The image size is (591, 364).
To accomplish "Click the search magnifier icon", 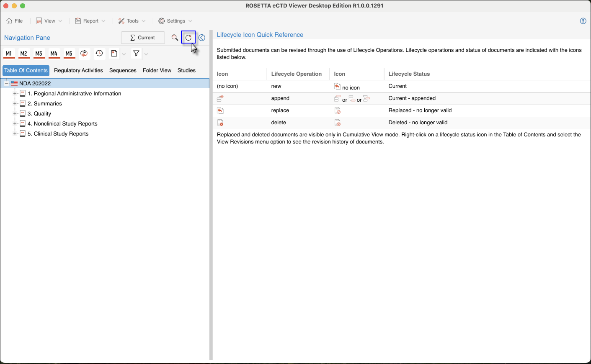I will click(175, 38).
